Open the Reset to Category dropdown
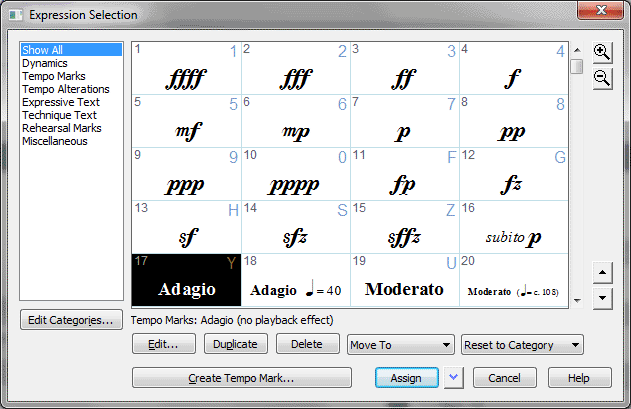The height and width of the screenshot is (409, 631). coord(522,345)
